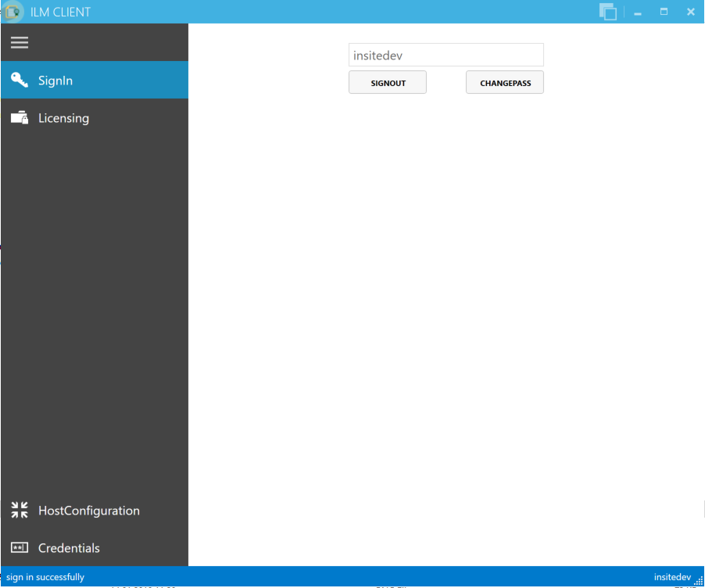Open the SignIn page from its sidebar label
Viewport: 705px width, 588px height.
click(55, 81)
